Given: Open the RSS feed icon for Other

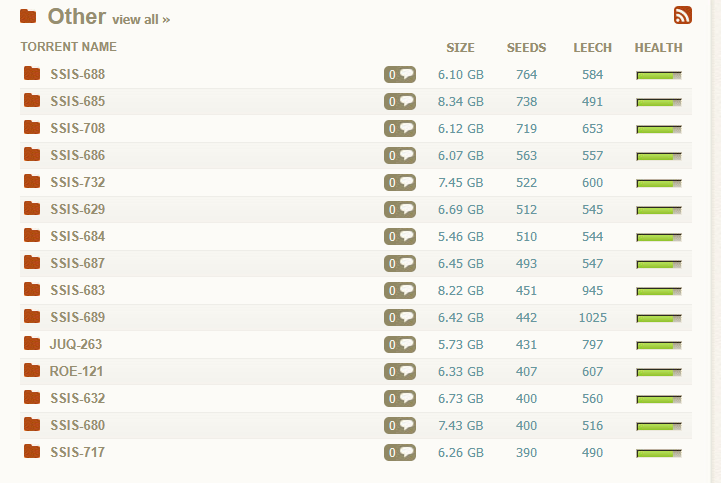Looking at the screenshot, I should (683, 15).
